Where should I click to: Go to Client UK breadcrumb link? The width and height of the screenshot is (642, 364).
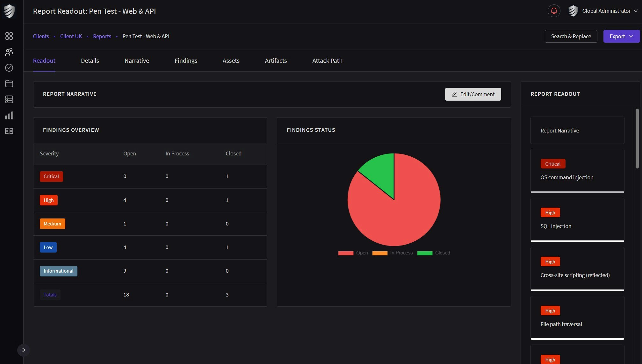(x=71, y=36)
